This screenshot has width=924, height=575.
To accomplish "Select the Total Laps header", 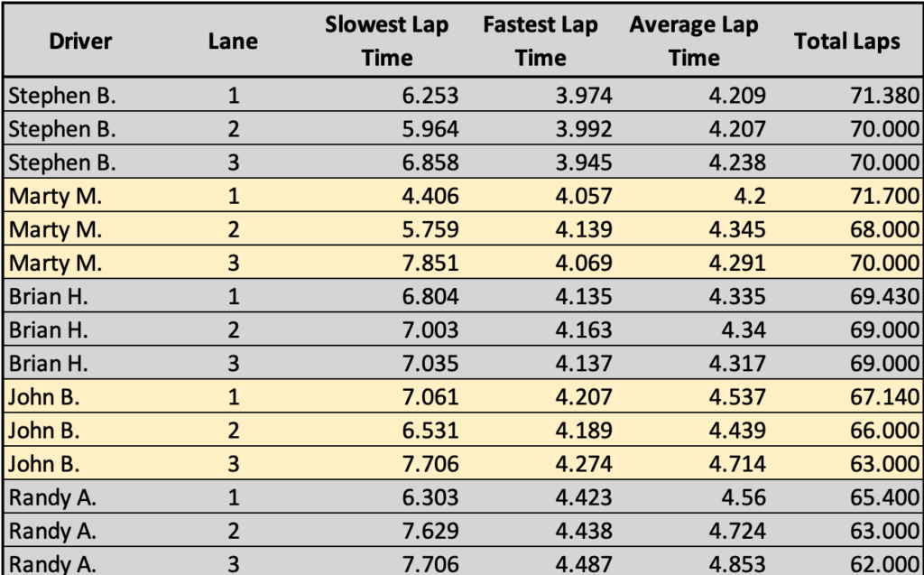I will point(846,42).
